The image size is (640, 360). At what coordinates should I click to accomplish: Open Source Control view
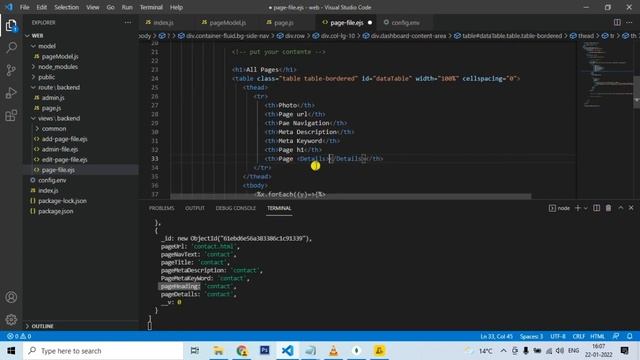click(x=11, y=70)
